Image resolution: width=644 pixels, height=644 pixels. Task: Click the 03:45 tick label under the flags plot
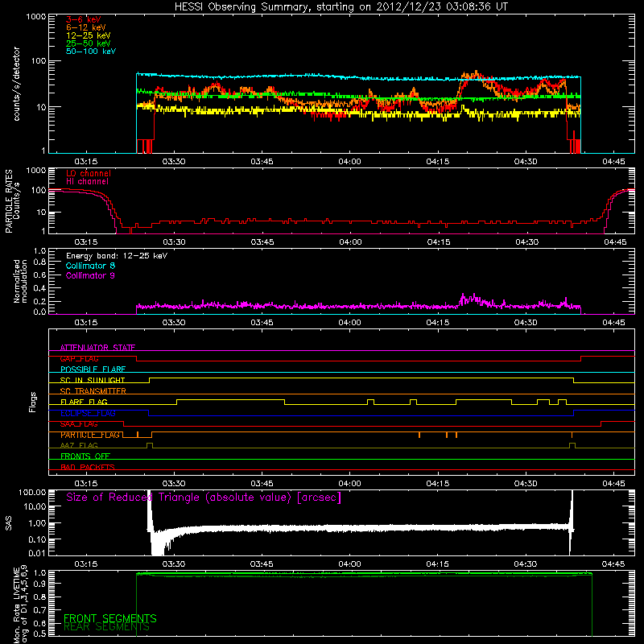click(x=262, y=484)
